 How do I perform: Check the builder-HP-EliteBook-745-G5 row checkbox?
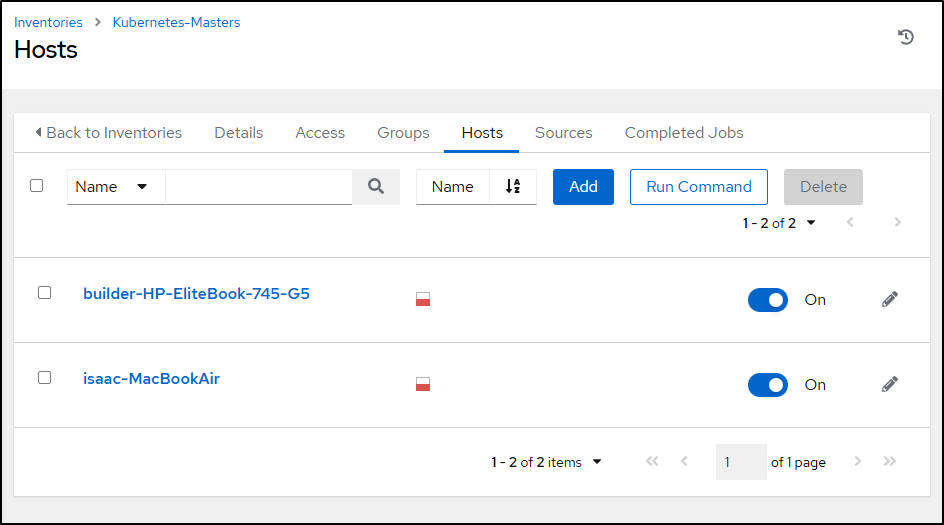[x=44, y=293]
